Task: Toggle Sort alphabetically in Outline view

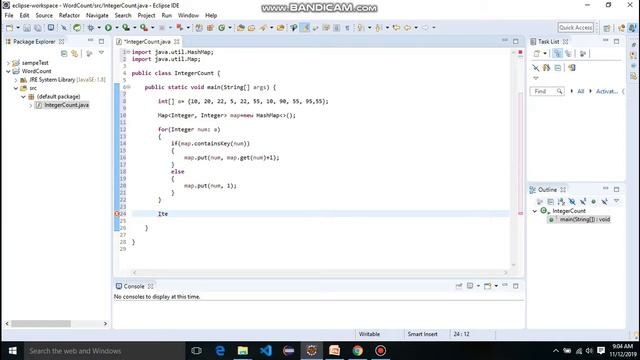Action: pos(561,202)
